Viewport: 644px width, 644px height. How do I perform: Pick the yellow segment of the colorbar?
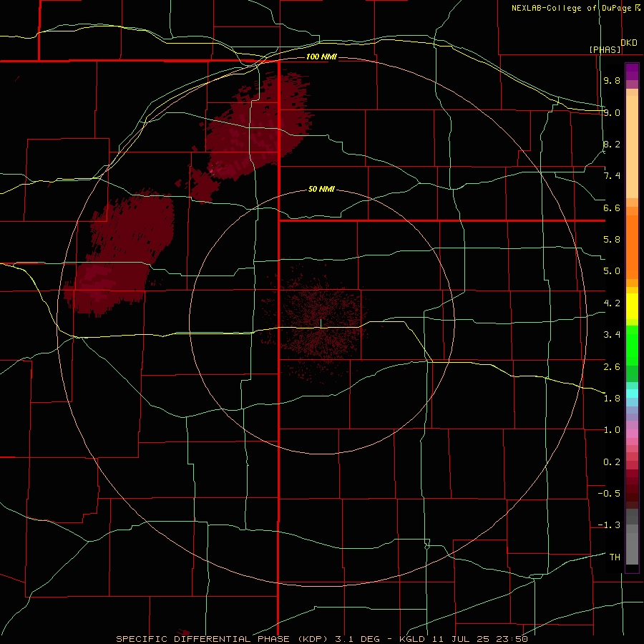pyautogui.click(x=632, y=306)
